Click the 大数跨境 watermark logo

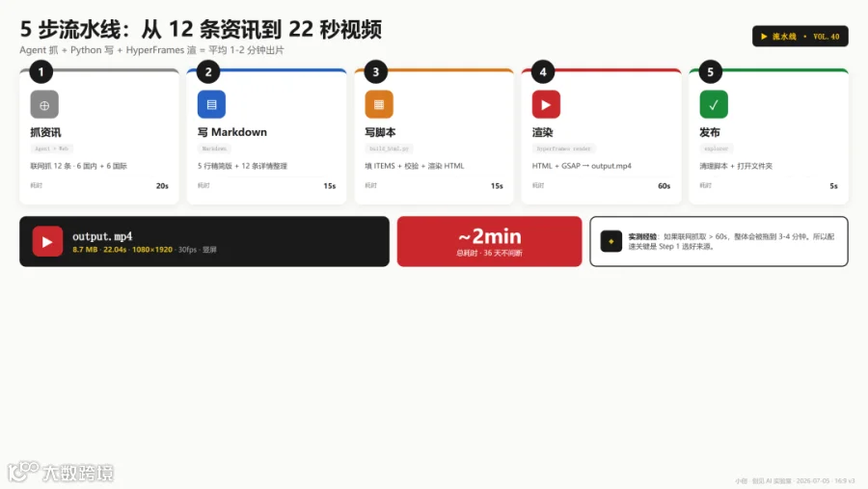tap(61, 472)
